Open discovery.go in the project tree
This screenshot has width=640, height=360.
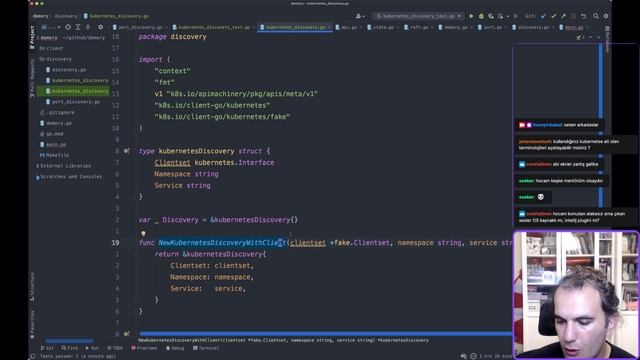coord(66,70)
